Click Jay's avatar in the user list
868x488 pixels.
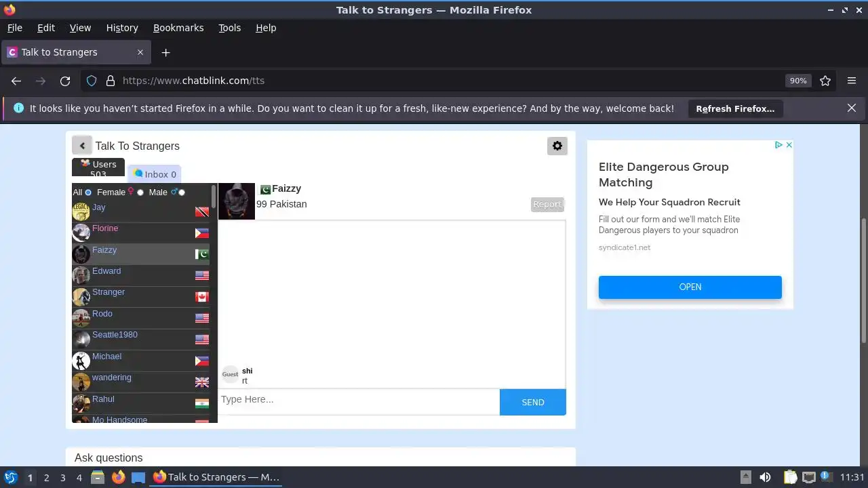(81, 211)
